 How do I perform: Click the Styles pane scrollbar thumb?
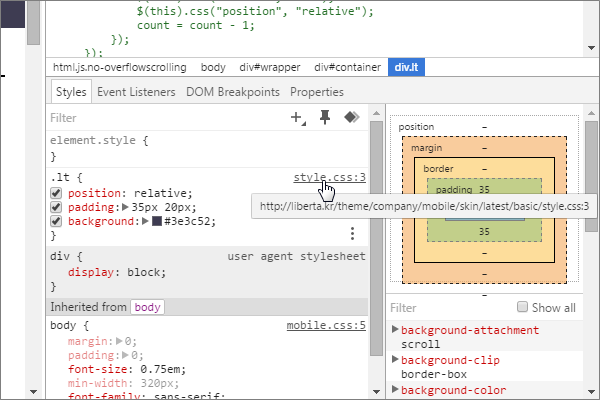pyautogui.click(x=377, y=238)
